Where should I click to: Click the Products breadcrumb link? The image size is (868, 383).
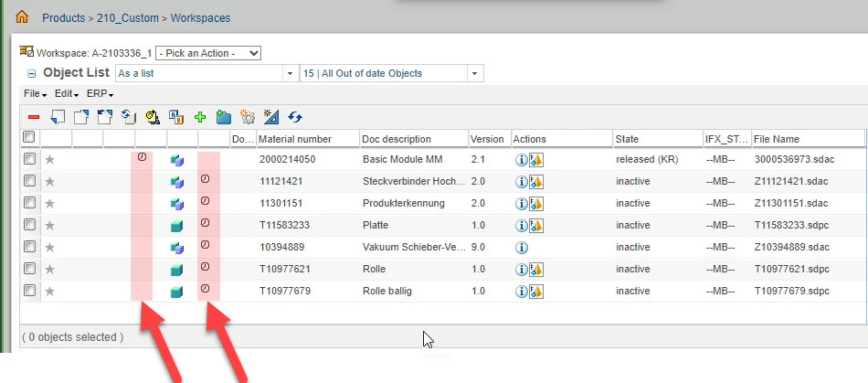(64, 17)
